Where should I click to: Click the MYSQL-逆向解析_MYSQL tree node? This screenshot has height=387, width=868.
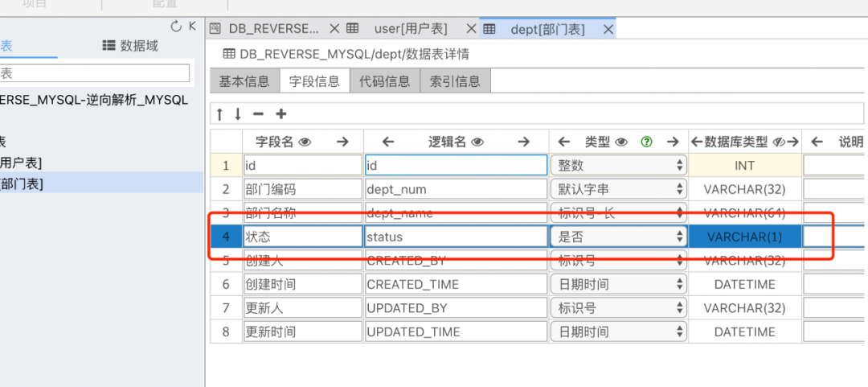[94, 101]
